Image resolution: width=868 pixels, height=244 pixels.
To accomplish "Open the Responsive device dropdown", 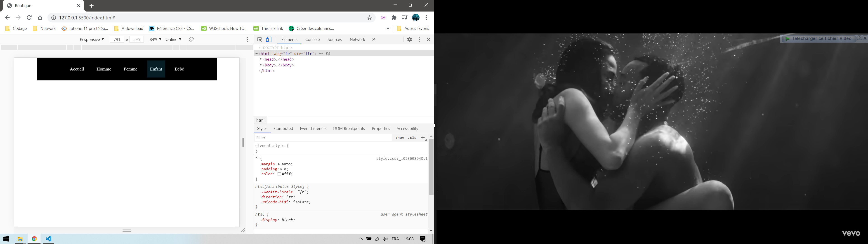I will [x=92, y=40].
